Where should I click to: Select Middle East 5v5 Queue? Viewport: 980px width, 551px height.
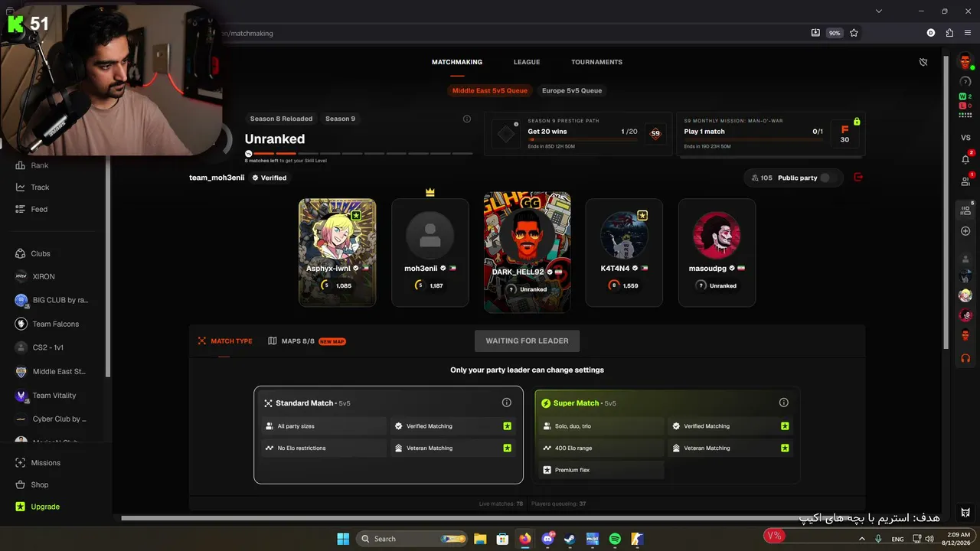[490, 90]
